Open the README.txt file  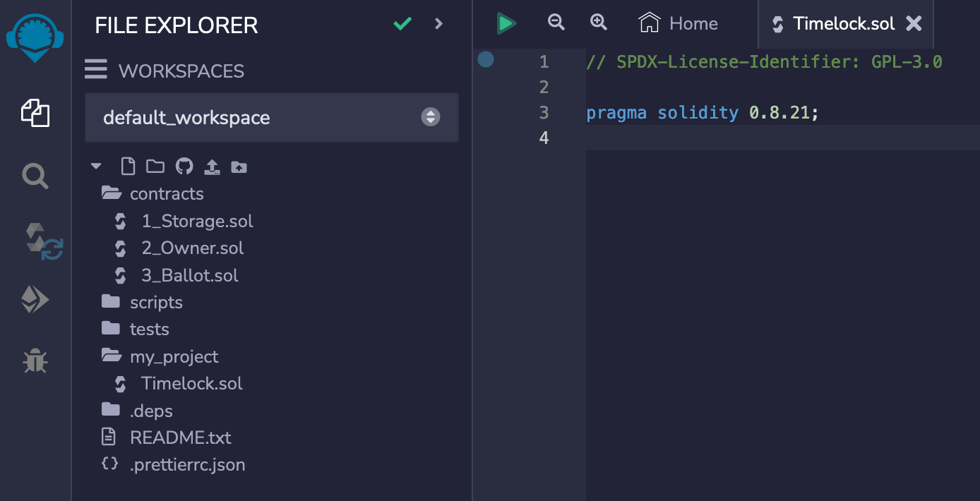click(x=181, y=437)
